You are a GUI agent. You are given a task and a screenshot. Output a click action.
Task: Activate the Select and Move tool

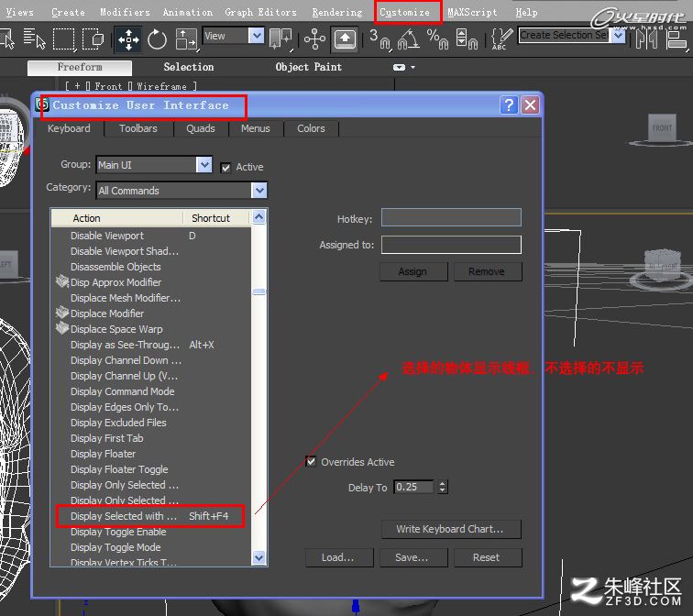click(128, 39)
